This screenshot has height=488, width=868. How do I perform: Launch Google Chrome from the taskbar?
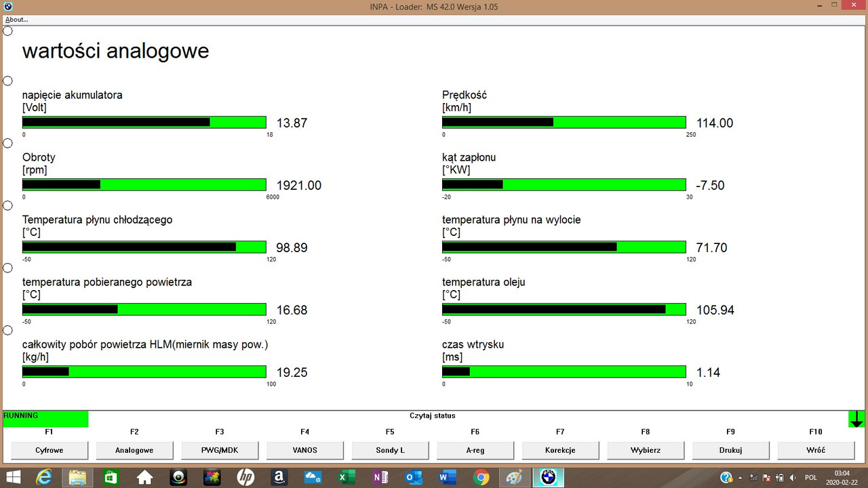[x=481, y=477]
